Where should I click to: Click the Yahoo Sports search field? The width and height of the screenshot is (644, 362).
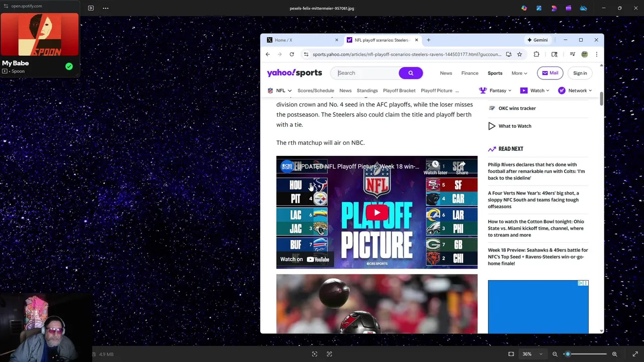pyautogui.click(x=366, y=73)
